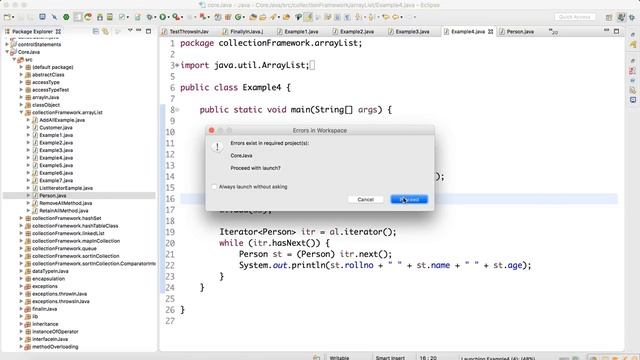Open the Debug configurations dropdown arrow
The height and width of the screenshot is (360, 640).
156,17
